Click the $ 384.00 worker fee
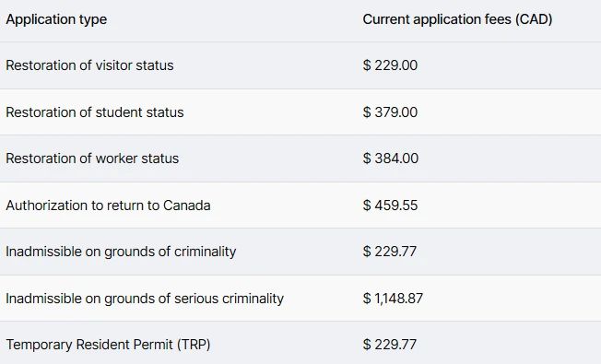The width and height of the screenshot is (601, 364). coord(390,159)
